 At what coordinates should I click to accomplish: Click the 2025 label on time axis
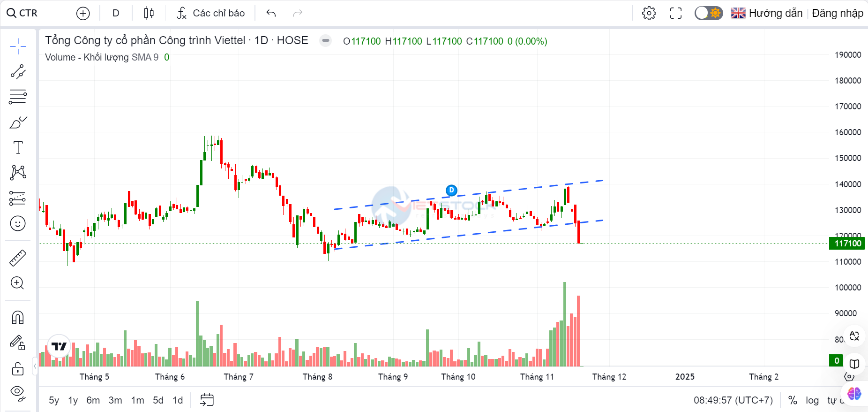685,377
